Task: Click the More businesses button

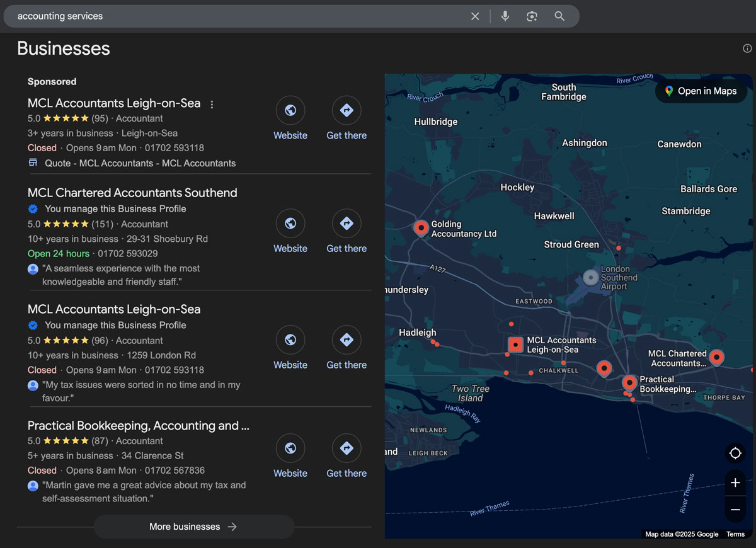Action: tap(194, 527)
